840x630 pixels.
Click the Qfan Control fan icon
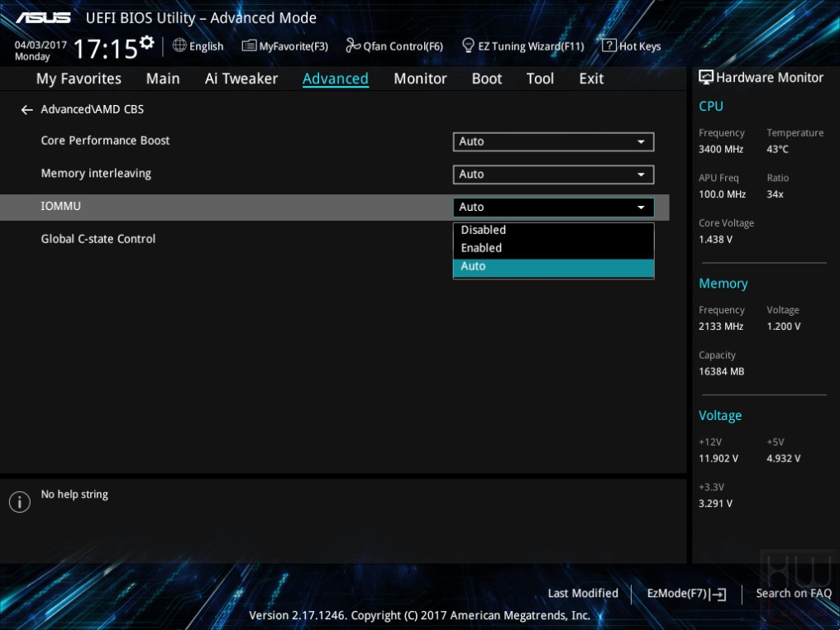point(353,45)
